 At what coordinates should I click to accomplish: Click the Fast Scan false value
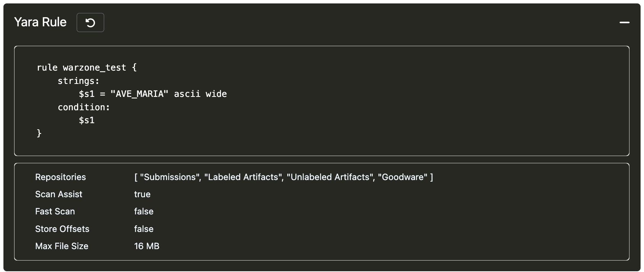[x=144, y=211]
